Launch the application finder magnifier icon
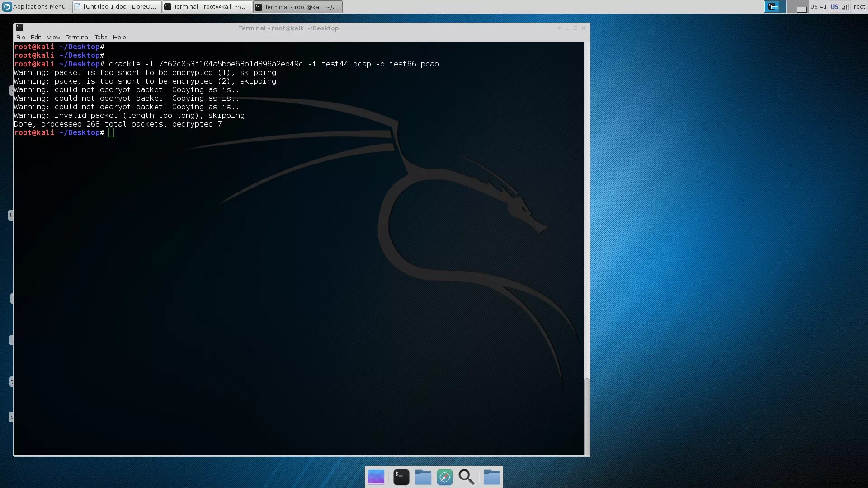This screenshot has width=868, height=488. pyautogui.click(x=466, y=477)
